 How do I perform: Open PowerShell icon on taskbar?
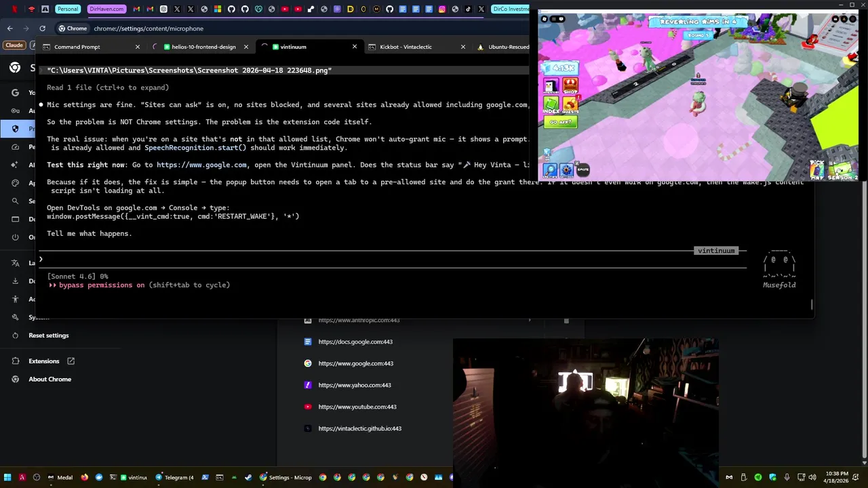[x=205, y=477]
